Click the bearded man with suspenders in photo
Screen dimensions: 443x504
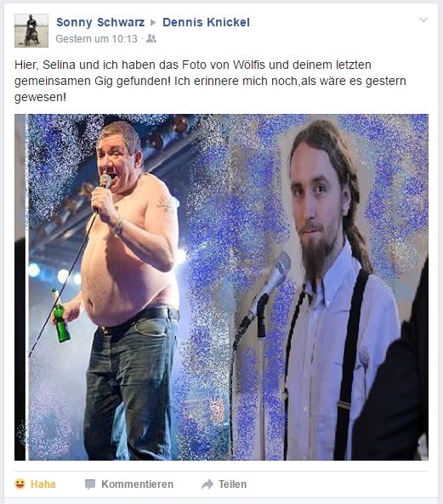pyautogui.click(x=334, y=289)
